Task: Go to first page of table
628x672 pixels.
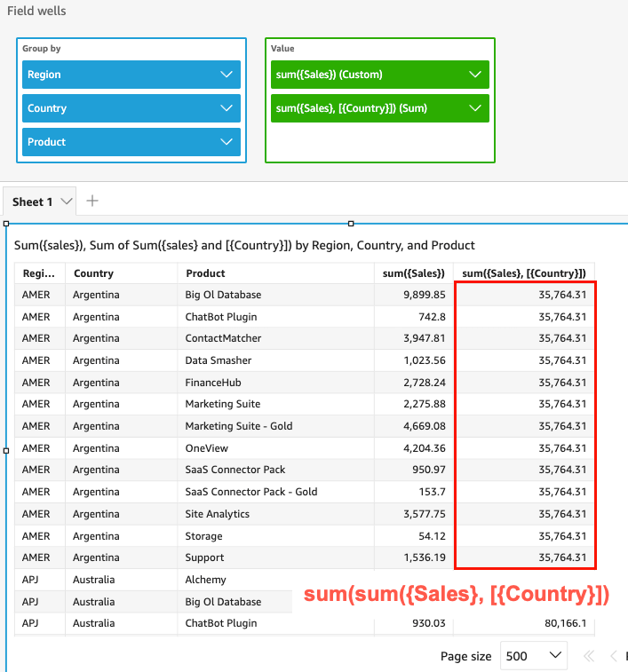Action: (588, 657)
